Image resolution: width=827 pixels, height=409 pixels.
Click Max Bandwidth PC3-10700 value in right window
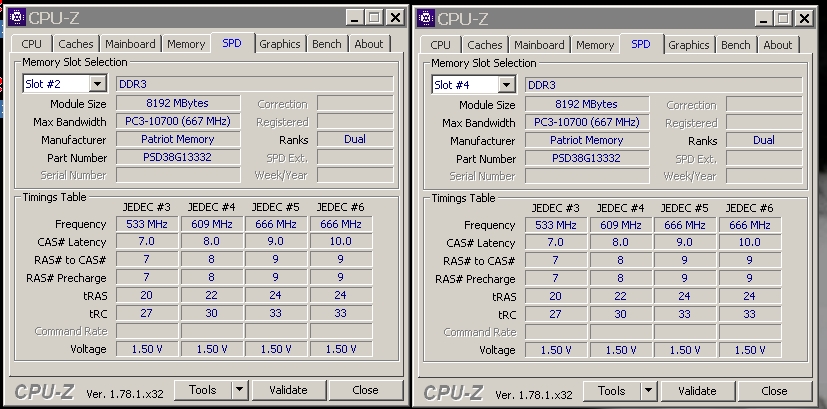tap(586, 122)
